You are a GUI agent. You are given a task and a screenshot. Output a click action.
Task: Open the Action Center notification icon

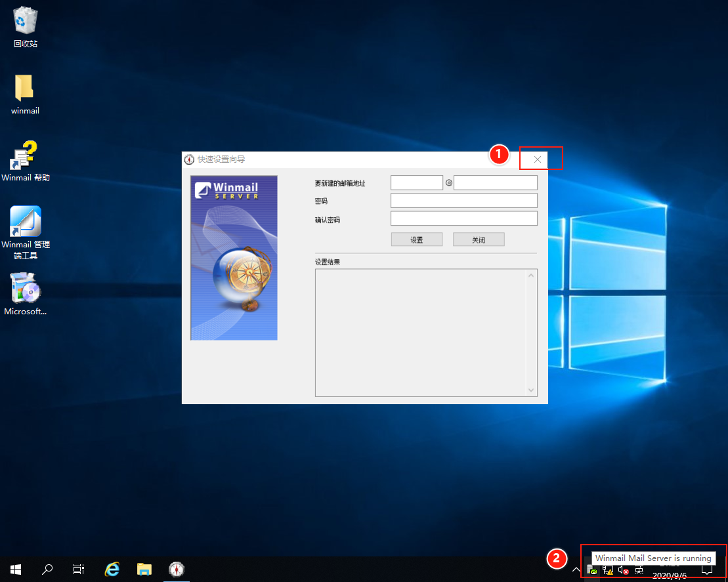(x=706, y=570)
